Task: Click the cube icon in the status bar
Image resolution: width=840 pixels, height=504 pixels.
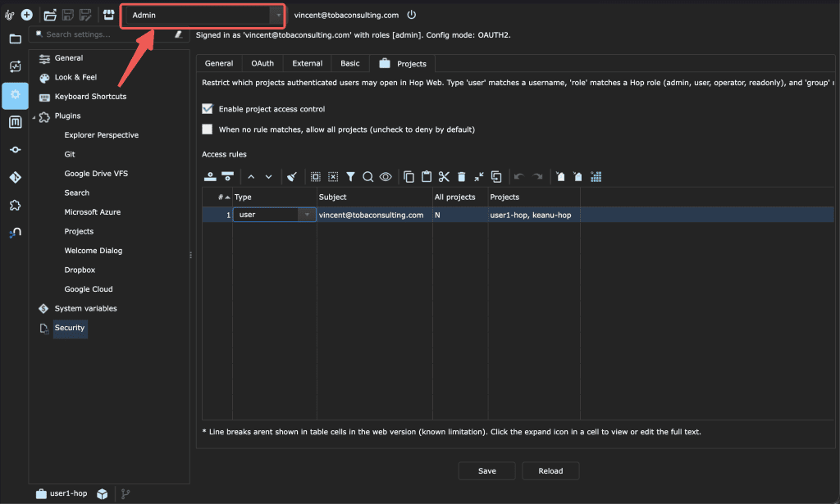Action: 103,494
